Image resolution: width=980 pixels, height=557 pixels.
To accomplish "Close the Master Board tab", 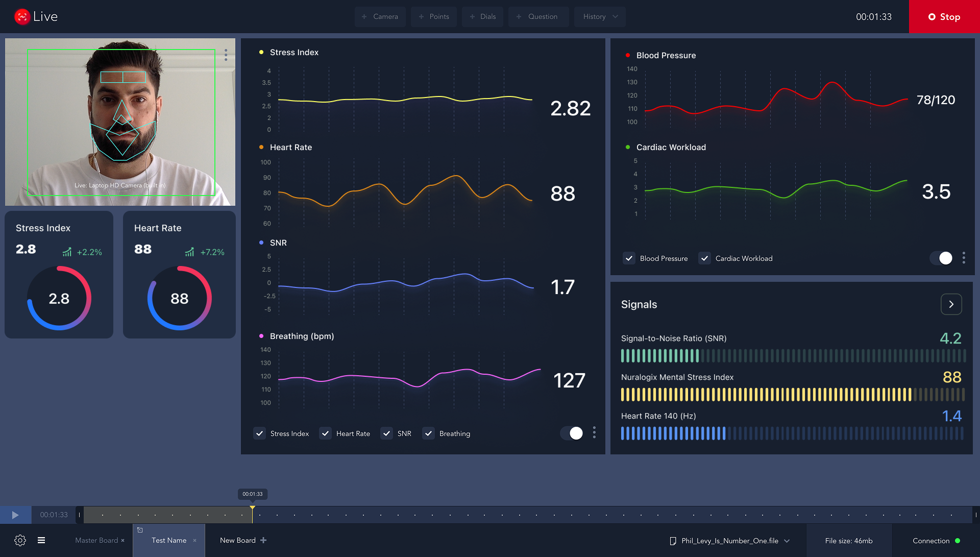I will pos(123,541).
